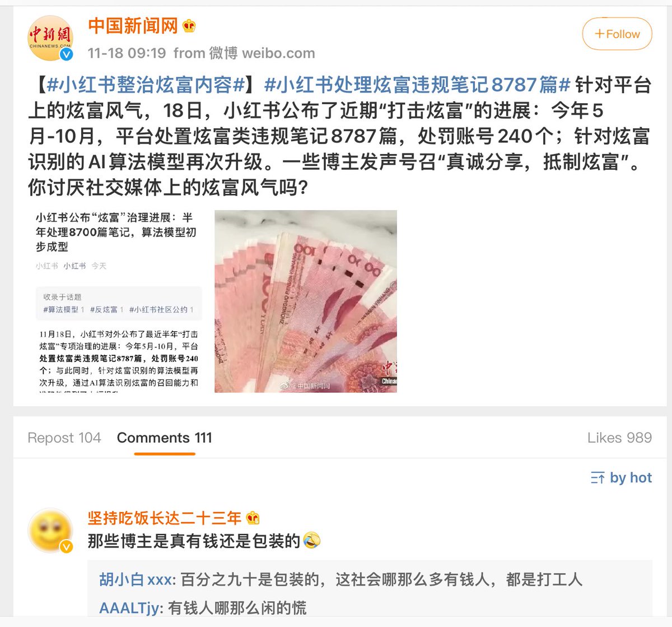View the article screenshot thumbnail

coord(118,301)
